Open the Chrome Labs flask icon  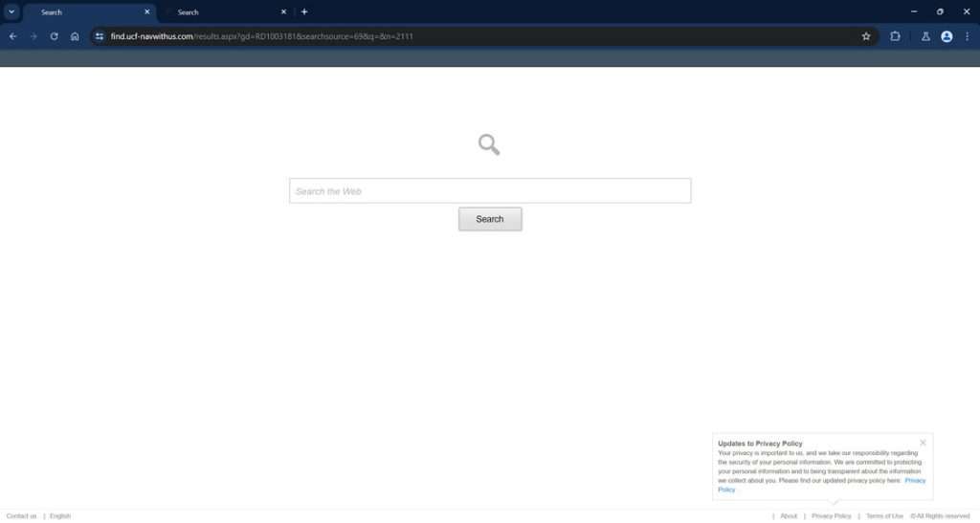click(x=925, y=36)
